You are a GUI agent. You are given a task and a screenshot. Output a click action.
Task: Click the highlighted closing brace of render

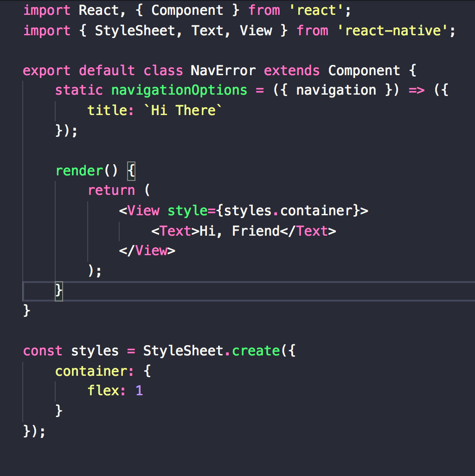pos(59,291)
